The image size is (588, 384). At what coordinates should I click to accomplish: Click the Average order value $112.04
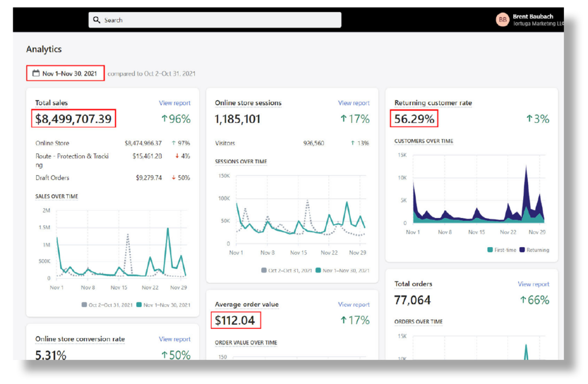(235, 321)
